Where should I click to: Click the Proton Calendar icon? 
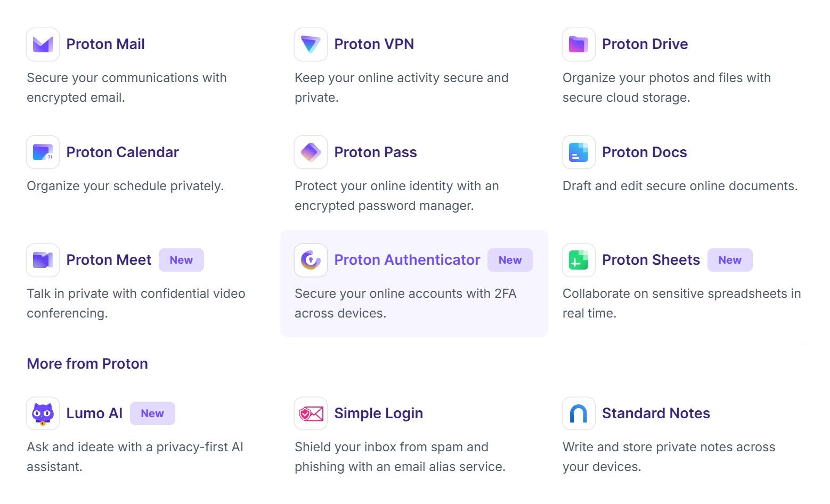(x=43, y=152)
